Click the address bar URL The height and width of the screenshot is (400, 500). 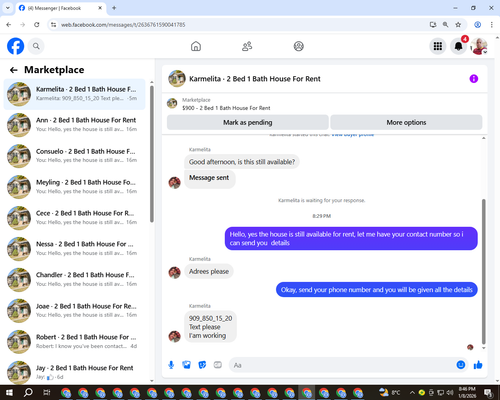coord(123,25)
